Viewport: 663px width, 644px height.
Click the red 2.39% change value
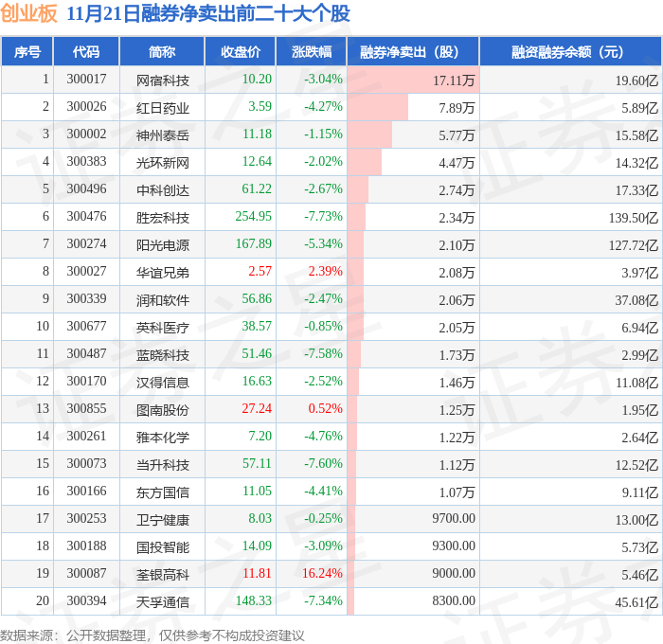(x=325, y=272)
